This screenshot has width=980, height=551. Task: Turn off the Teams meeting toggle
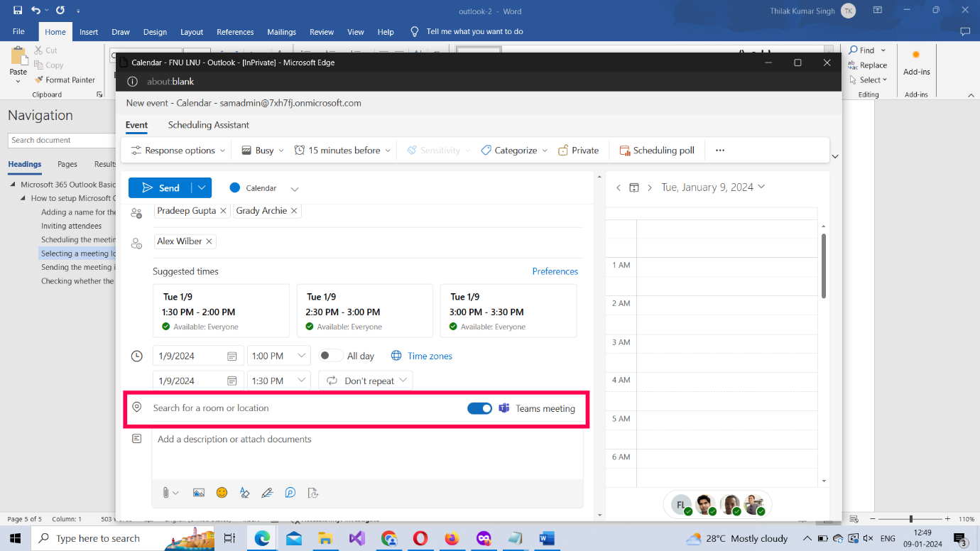[479, 408]
